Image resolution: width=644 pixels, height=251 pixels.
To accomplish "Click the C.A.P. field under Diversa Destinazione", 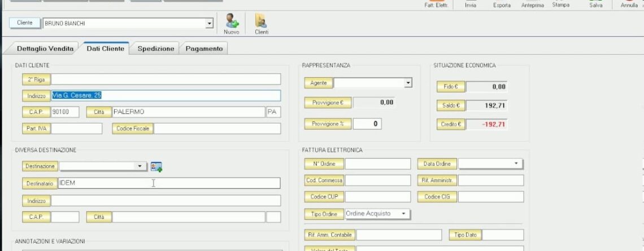I will tap(65, 217).
